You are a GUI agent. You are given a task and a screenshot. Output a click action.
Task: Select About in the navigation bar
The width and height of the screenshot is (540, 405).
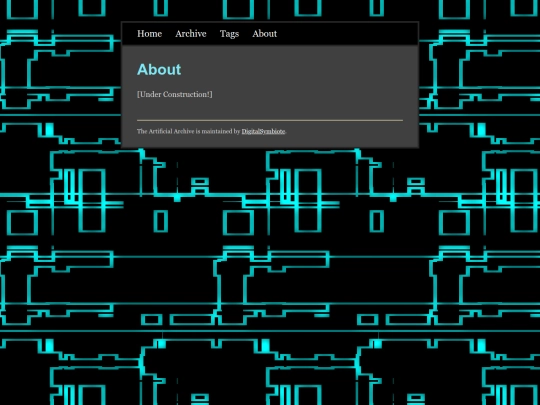click(264, 34)
